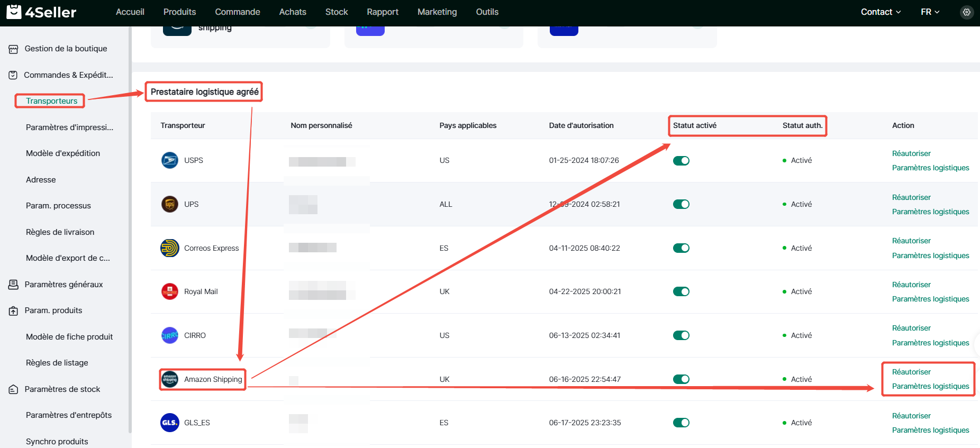Open Paramètres logistiques for USPS
The width and height of the screenshot is (980, 448).
click(930, 168)
